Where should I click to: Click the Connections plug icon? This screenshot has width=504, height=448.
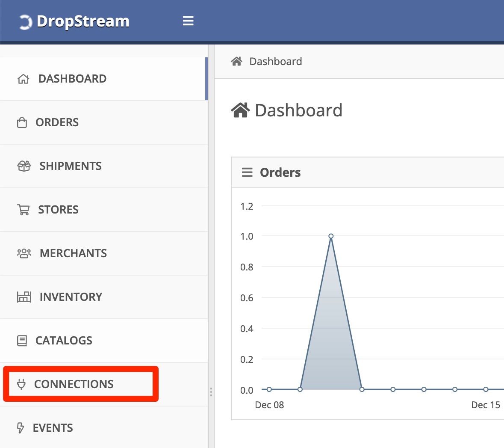tap(21, 384)
